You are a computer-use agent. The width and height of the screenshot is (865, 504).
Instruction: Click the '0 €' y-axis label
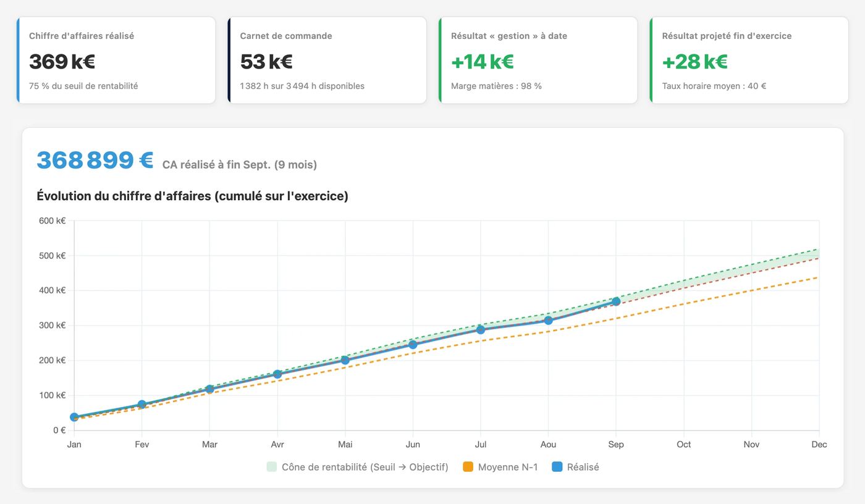point(59,430)
